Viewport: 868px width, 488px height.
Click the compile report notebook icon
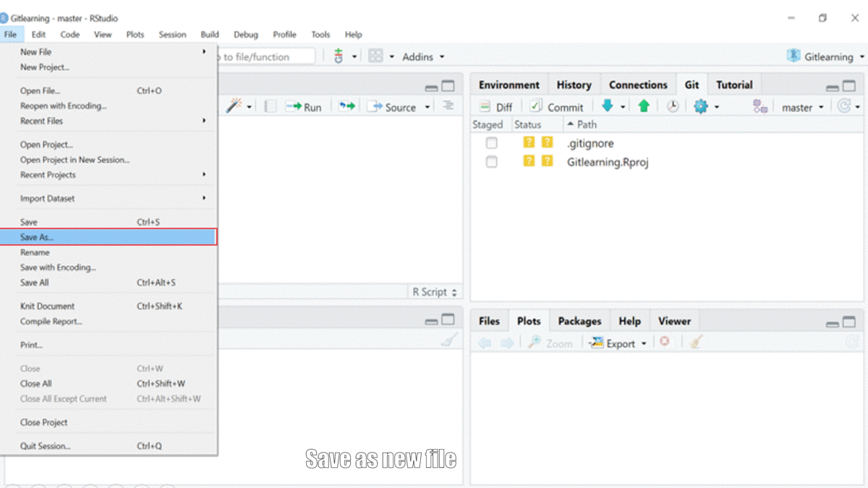click(x=270, y=106)
